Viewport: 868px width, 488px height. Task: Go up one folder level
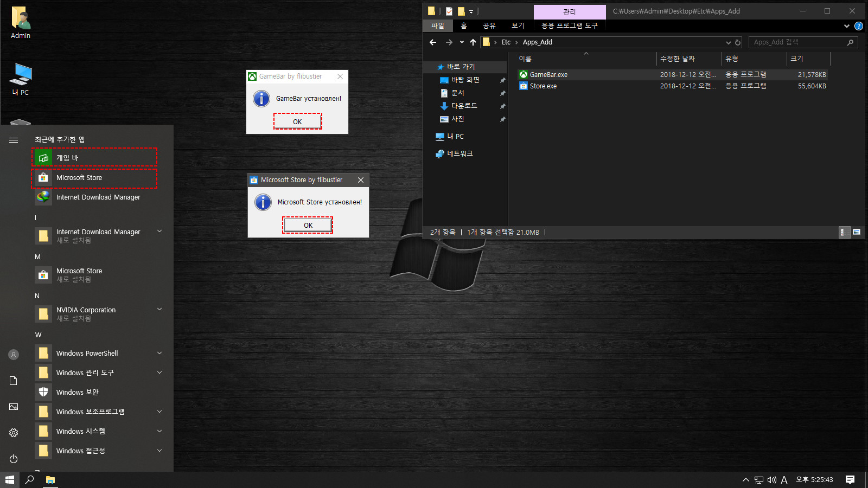coord(473,42)
